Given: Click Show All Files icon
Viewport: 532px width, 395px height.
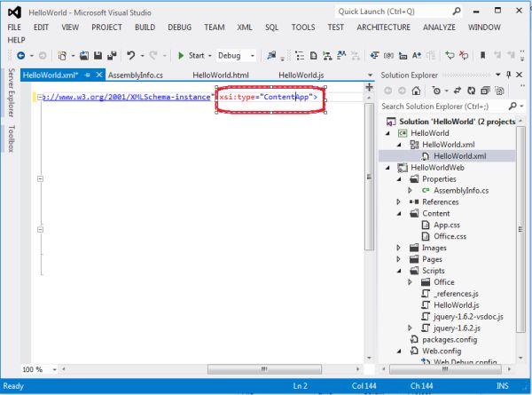Looking at the screenshot, I should click(499, 91).
